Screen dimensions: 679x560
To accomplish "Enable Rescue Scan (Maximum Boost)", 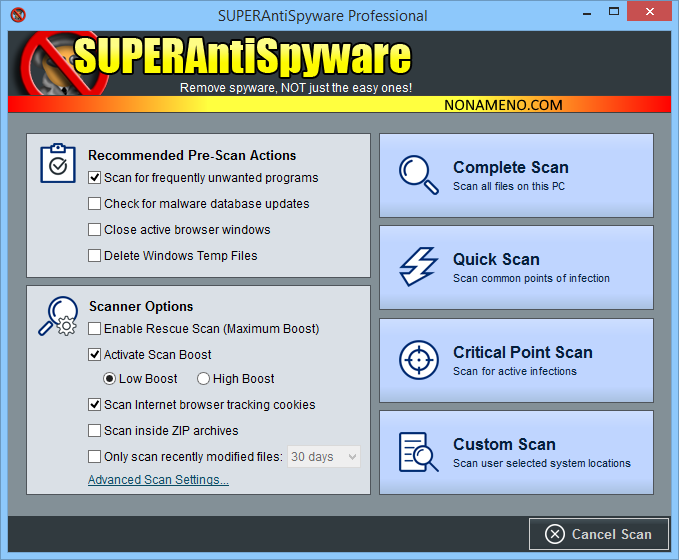I will (x=95, y=329).
